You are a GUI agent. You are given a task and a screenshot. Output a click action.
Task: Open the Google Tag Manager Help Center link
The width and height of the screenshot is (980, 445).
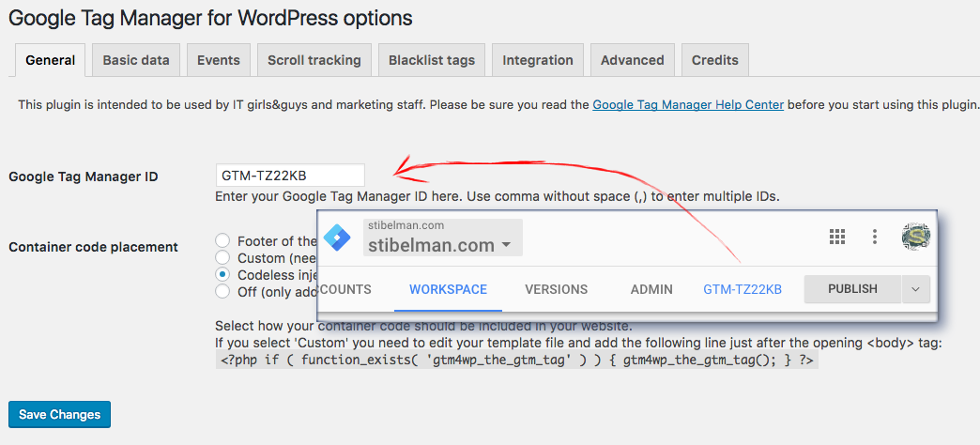pos(688,104)
